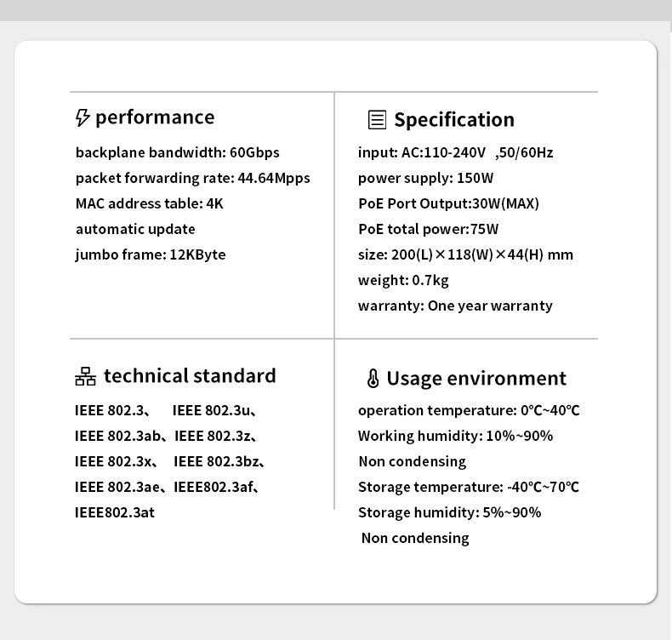Click the lightning bolt performance icon

[x=83, y=117]
